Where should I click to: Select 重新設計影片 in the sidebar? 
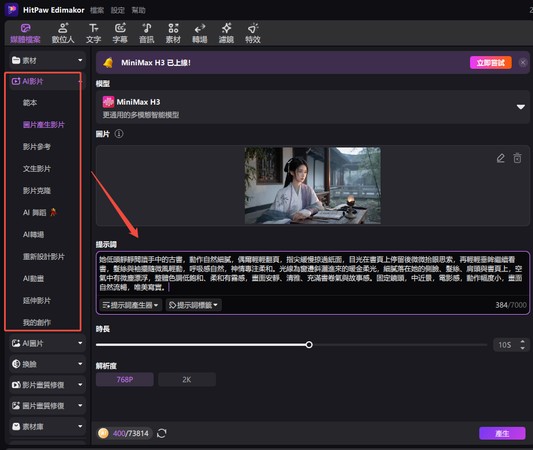pyautogui.click(x=44, y=257)
